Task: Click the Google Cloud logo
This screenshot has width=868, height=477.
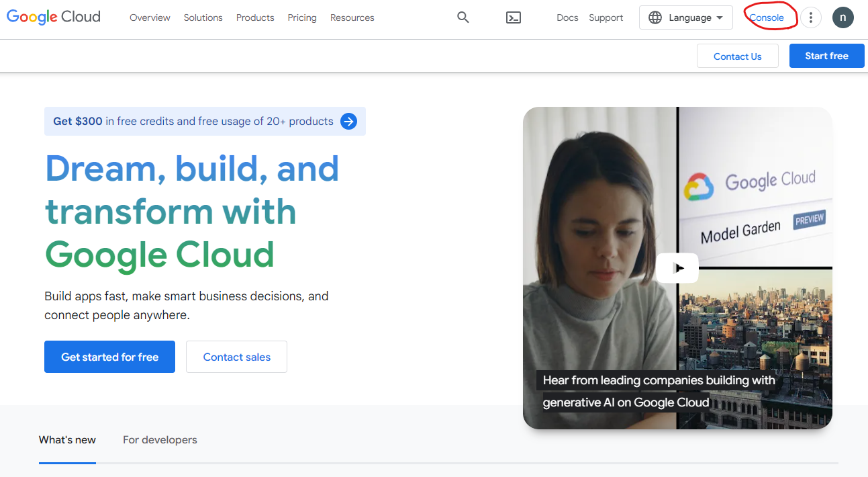Action: (53, 17)
